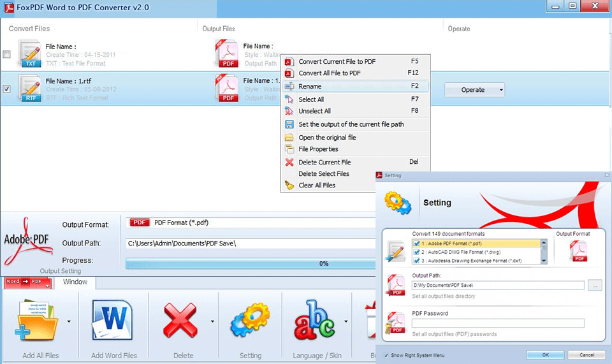The width and height of the screenshot is (612, 364).
Task: Click the folder icon beside Open the original file
Action: tap(289, 137)
